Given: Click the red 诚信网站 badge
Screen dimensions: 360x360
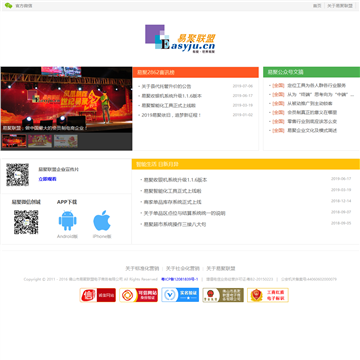Looking at the screenshot, I should 97,295.
